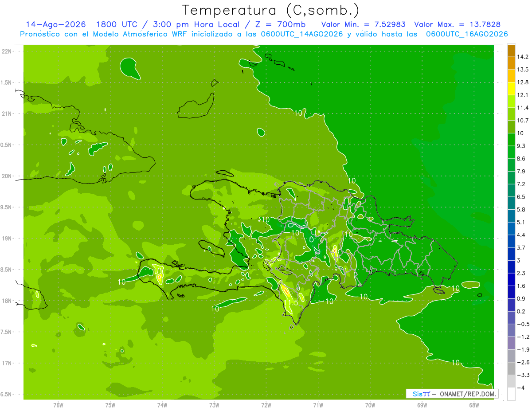Select the valid-until time '0600UTC_16AGO2026'

click(x=467, y=34)
